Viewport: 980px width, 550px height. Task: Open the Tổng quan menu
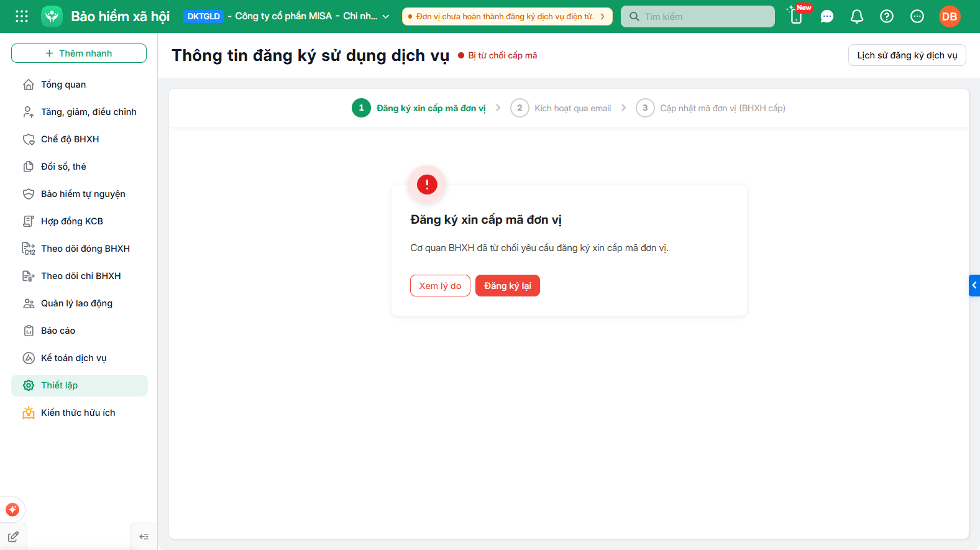tap(80, 85)
